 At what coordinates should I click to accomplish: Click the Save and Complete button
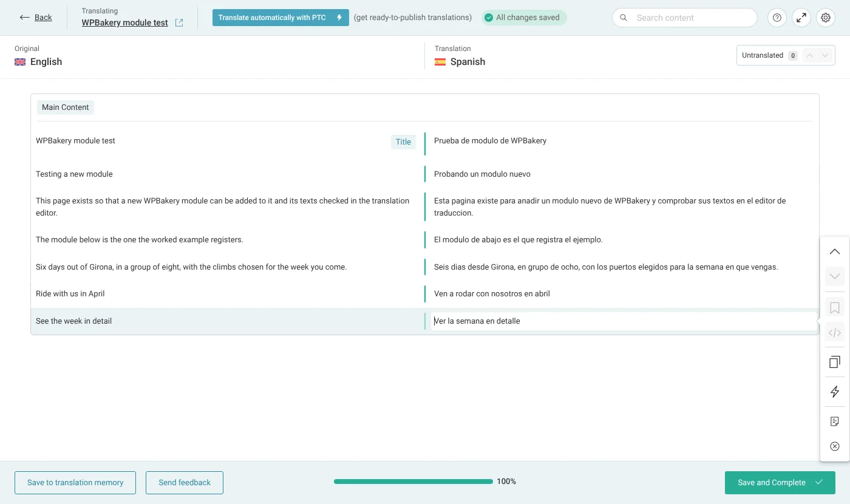[x=780, y=483]
